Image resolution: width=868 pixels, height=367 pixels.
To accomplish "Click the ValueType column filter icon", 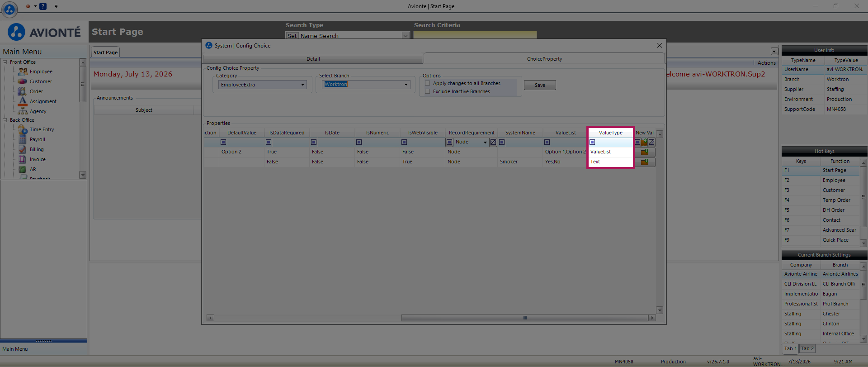I will coord(592,142).
